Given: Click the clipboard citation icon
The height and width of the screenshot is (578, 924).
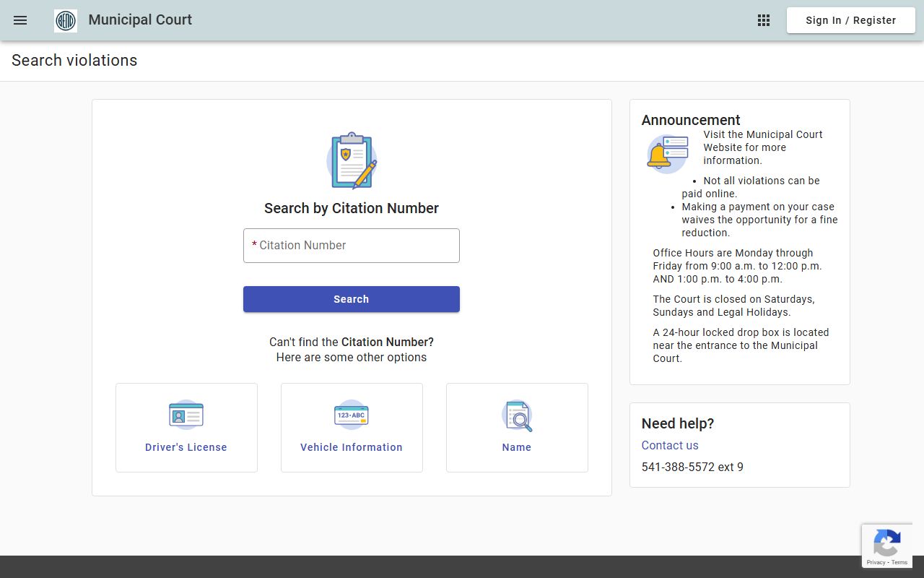Looking at the screenshot, I should tap(352, 160).
